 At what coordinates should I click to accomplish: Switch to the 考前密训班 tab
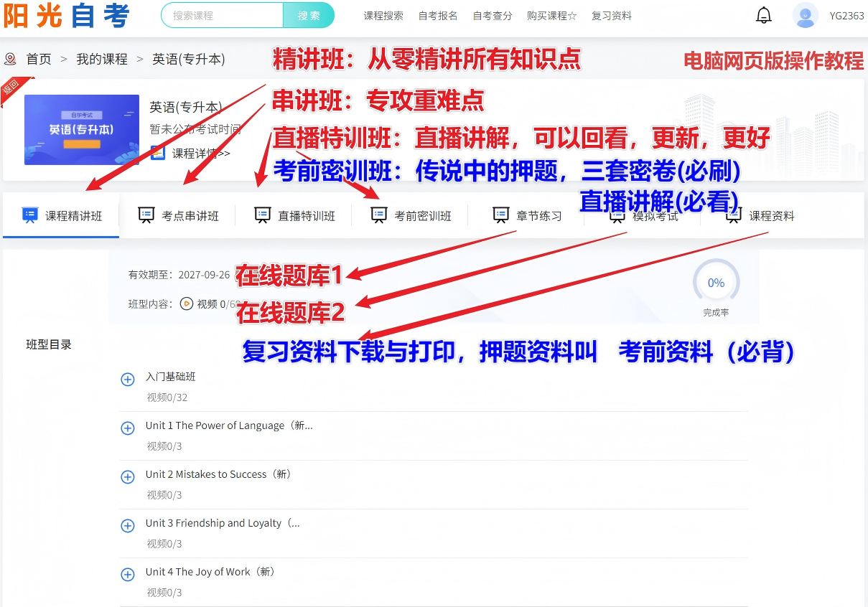coord(422,216)
